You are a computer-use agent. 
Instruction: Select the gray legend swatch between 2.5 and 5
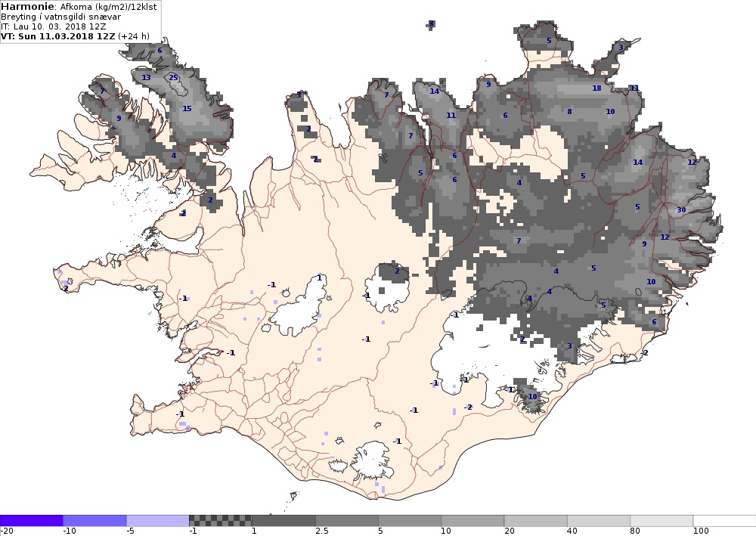pyautogui.click(x=347, y=521)
